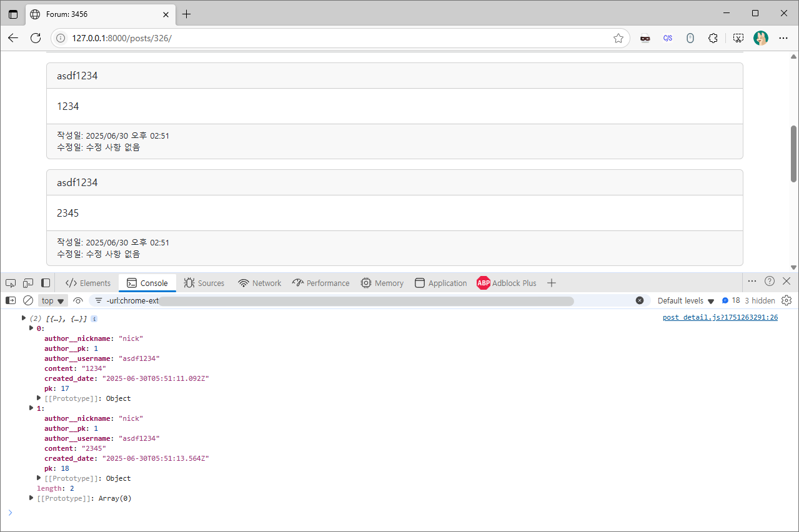Click the page vertical scrollbar thumb
The image size is (799, 532).
tap(793, 154)
